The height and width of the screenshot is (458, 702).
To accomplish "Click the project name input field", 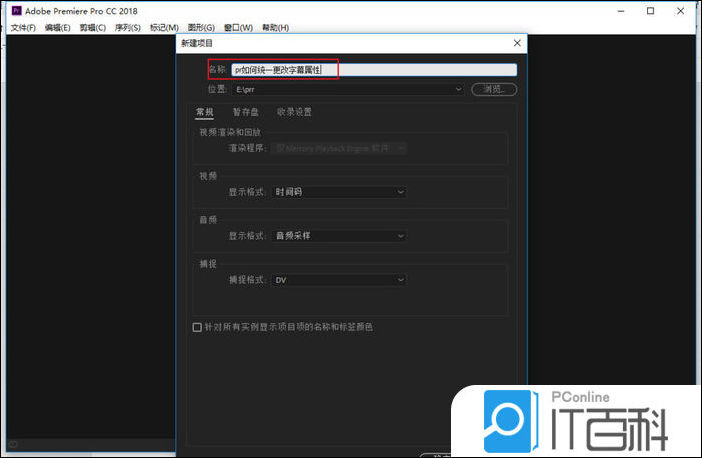I will pyautogui.click(x=374, y=70).
